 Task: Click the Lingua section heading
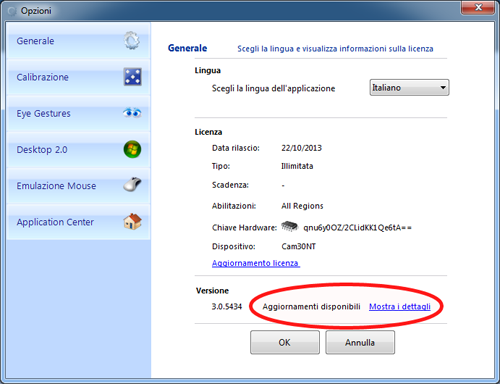click(x=208, y=70)
